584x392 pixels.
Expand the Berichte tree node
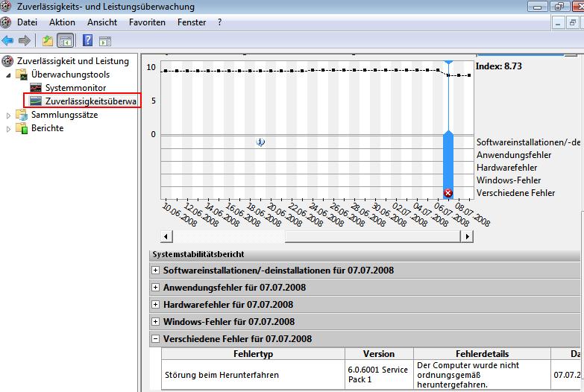tap(9, 128)
